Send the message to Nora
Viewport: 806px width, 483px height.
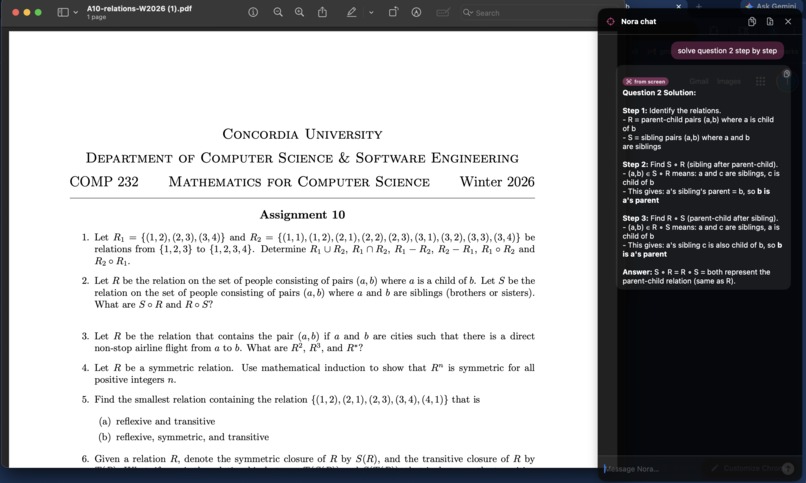pos(787,469)
